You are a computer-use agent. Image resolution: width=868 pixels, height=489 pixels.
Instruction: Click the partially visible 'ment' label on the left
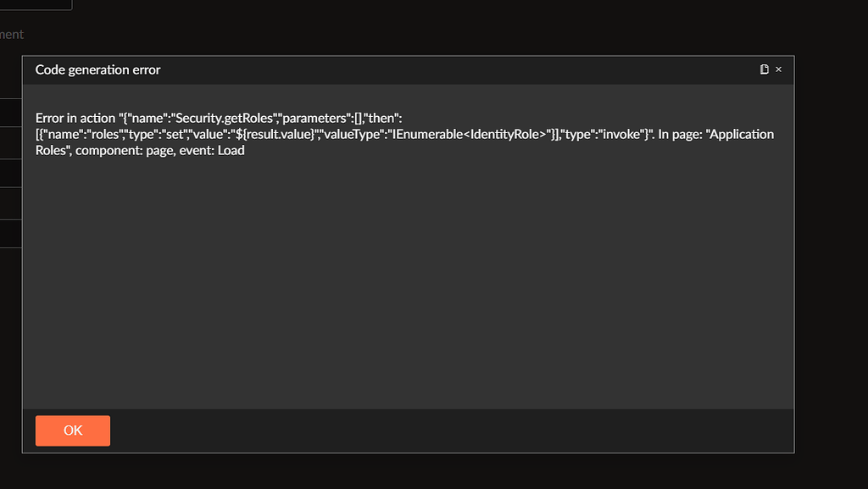(x=12, y=34)
